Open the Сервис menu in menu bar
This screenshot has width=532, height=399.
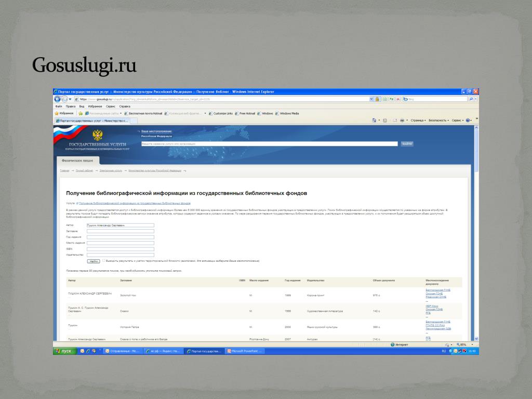[111, 107]
